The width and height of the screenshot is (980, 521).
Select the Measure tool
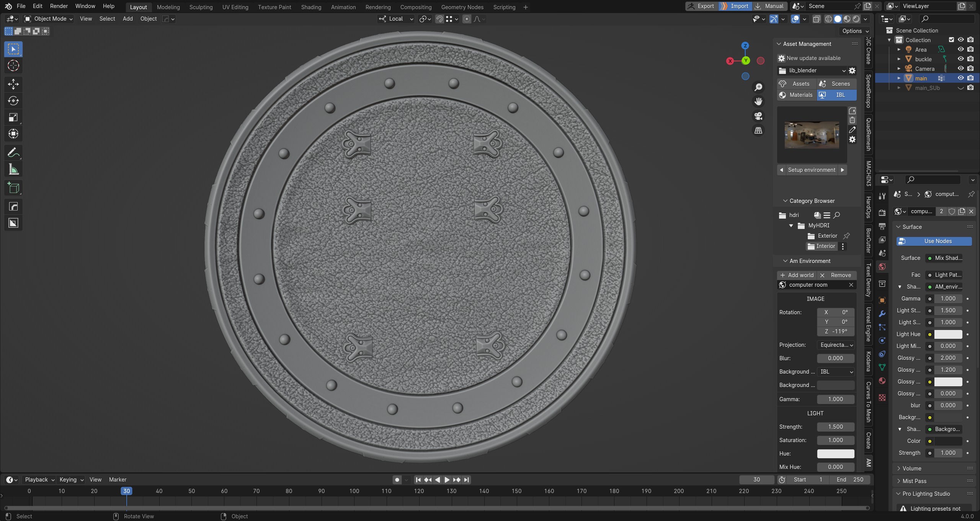coord(13,169)
